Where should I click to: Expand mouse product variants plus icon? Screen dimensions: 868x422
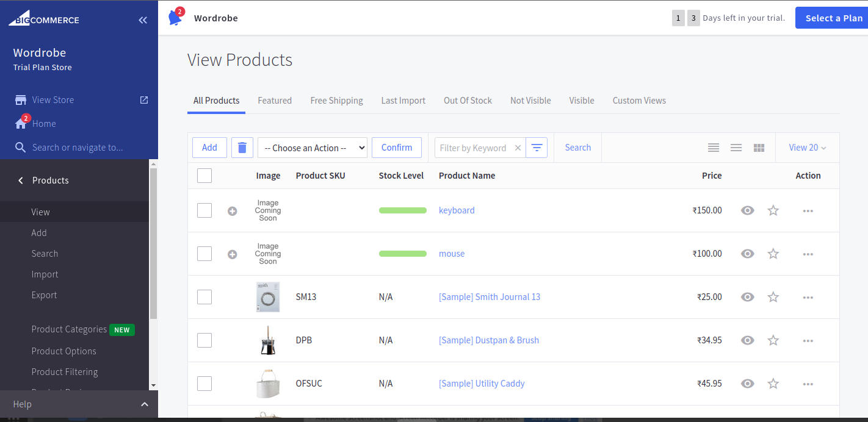(233, 254)
